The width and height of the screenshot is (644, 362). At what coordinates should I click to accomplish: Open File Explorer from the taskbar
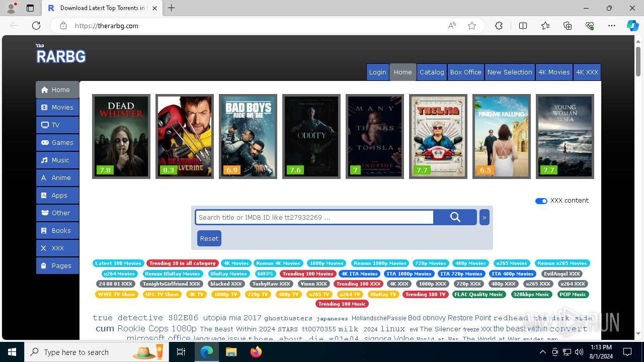click(231, 352)
